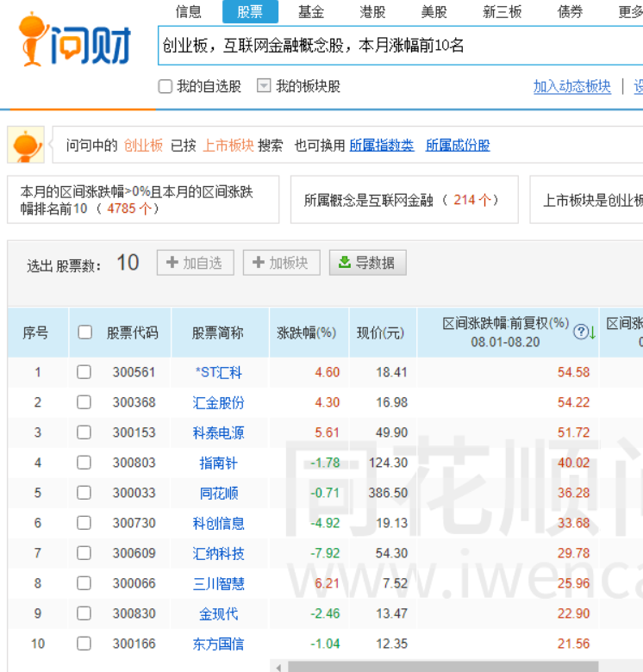Click the search query input field
This screenshot has width=643, height=672.
point(401,46)
